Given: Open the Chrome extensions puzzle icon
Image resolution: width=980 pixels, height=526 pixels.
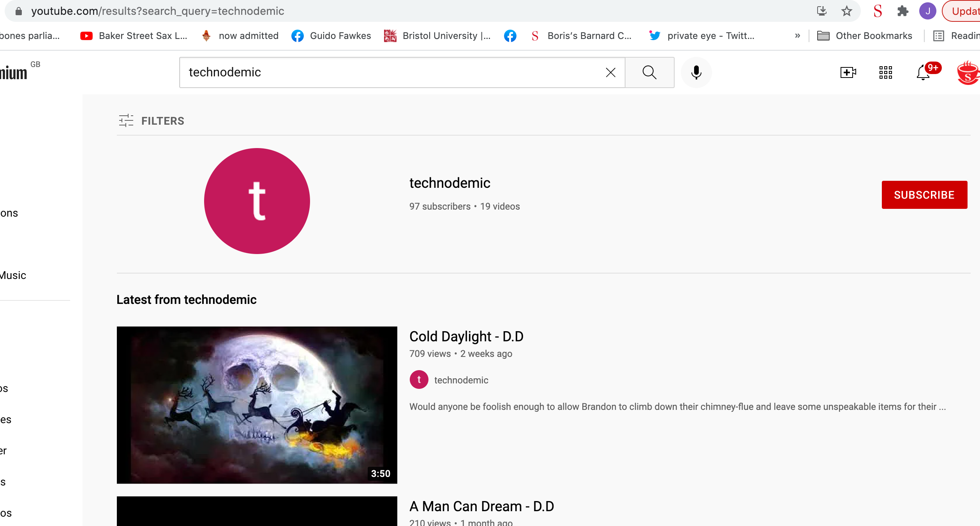Looking at the screenshot, I should tap(902, 11).
